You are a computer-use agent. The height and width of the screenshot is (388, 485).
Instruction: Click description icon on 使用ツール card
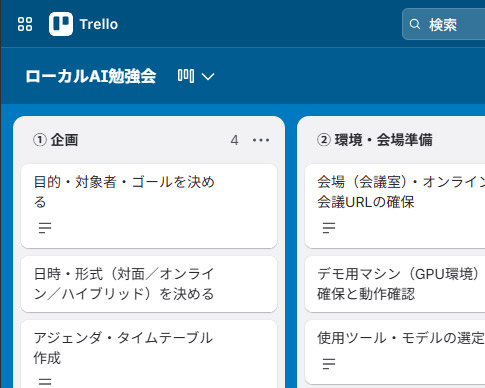coord(329,364)
